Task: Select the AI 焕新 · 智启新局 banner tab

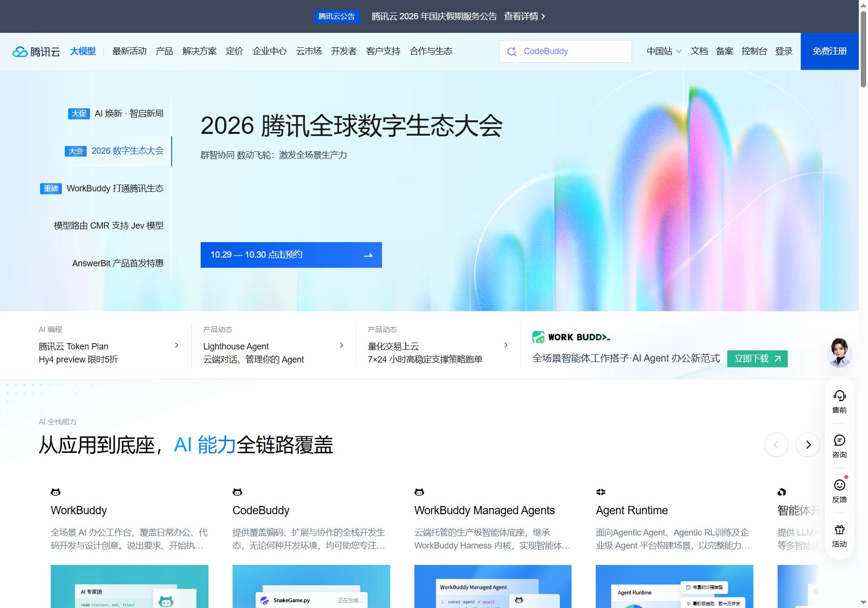Action: pyautogui.click(x=116, y=114)
